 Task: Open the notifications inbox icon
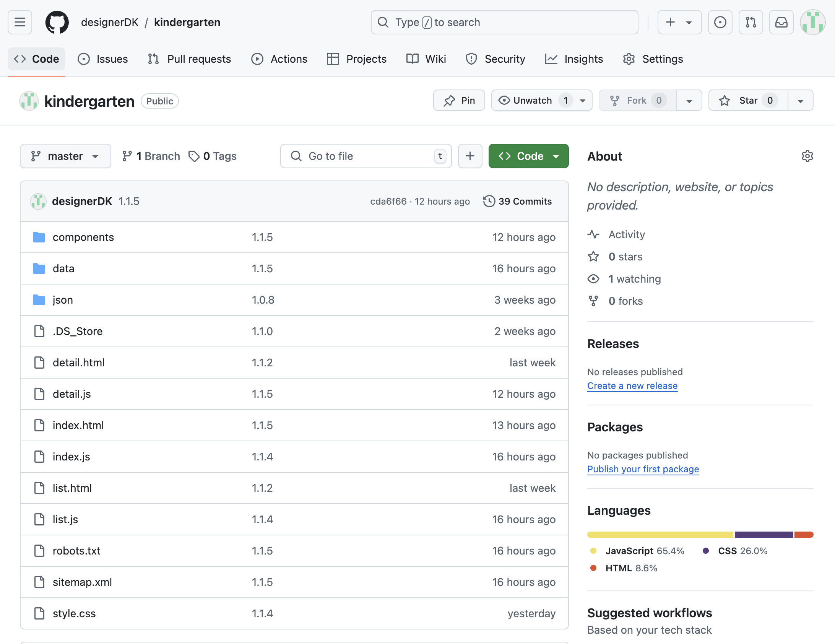(781, 22)
